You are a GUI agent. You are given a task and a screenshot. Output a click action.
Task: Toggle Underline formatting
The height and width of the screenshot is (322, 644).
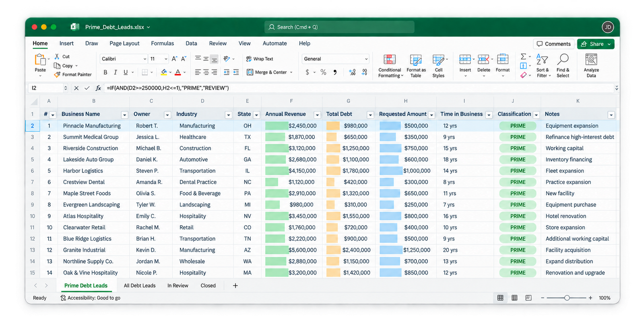(126, 72)
